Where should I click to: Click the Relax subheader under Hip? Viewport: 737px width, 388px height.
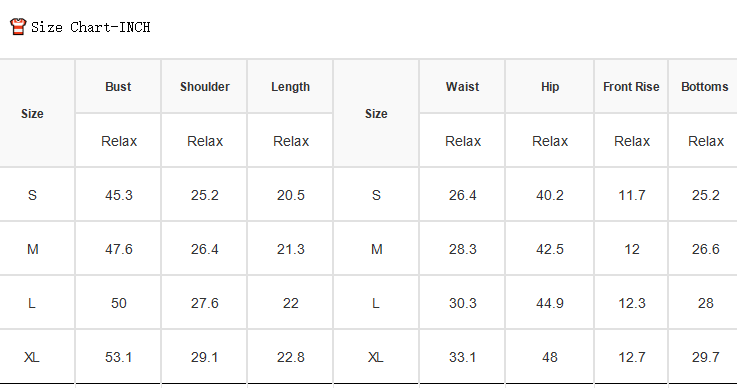coord(550,141)
